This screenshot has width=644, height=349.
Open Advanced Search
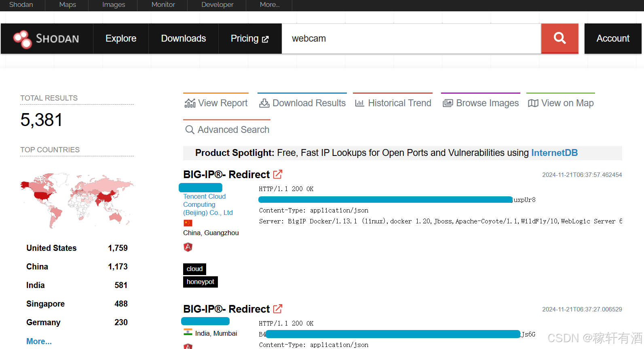[227, 130]
